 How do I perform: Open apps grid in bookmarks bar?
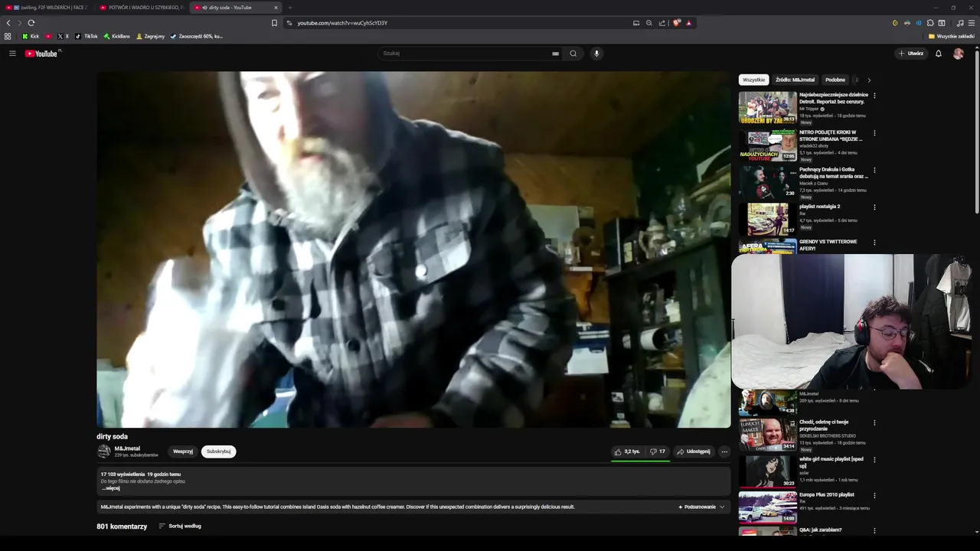[8, 36]
